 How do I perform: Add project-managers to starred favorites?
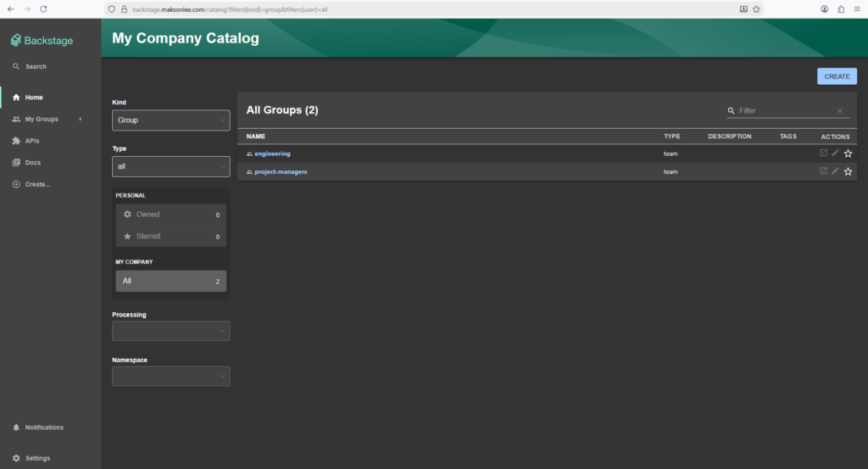point(848,171)
